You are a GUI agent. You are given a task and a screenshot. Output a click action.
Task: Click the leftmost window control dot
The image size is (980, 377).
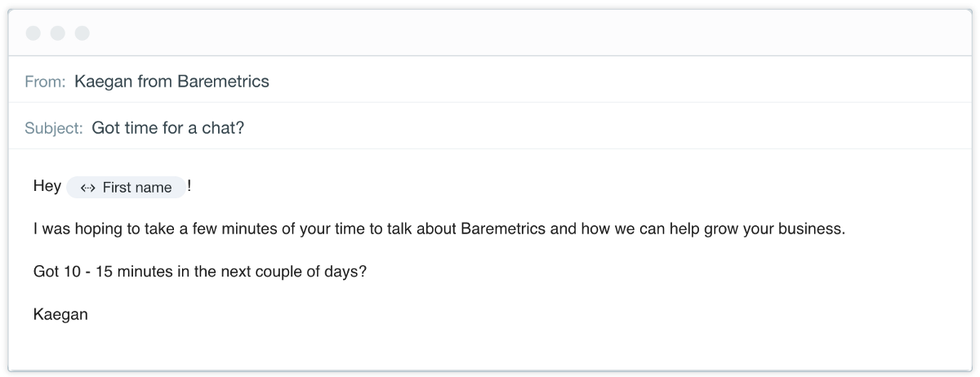[x=33, y=33]
